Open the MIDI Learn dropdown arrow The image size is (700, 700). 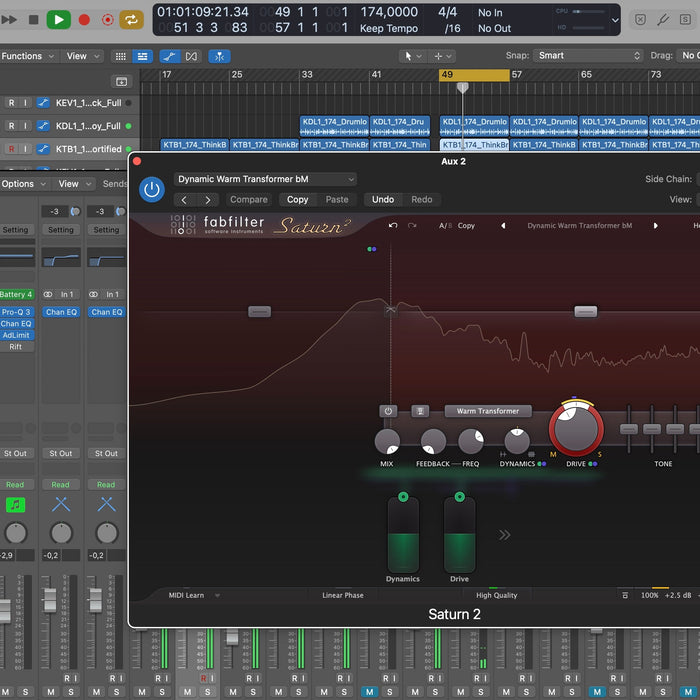click(x=217, y=596)
